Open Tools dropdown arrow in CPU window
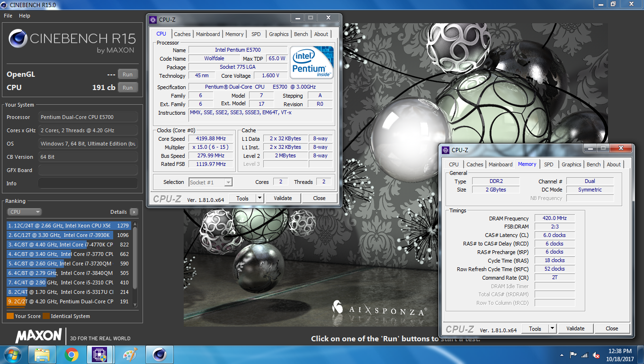 (x=259, y=199)
